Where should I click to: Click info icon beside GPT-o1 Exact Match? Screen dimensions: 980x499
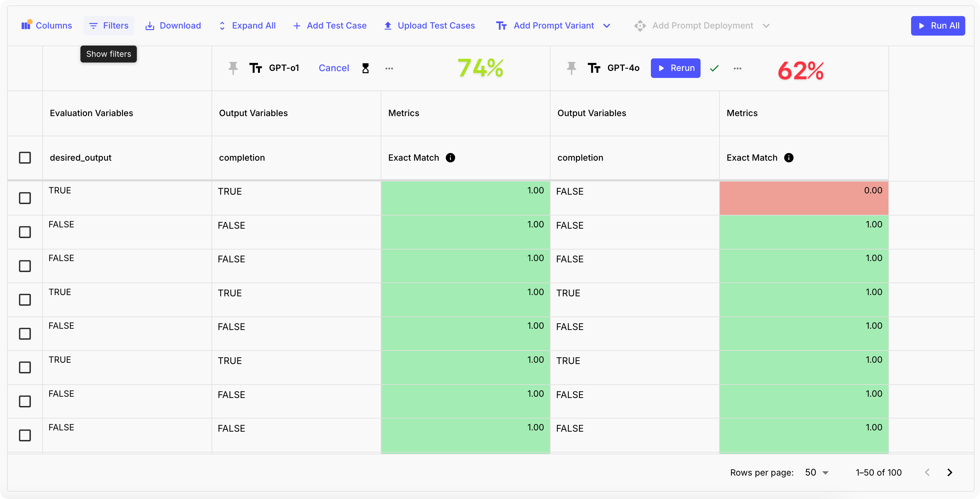(x=450, y=157)
